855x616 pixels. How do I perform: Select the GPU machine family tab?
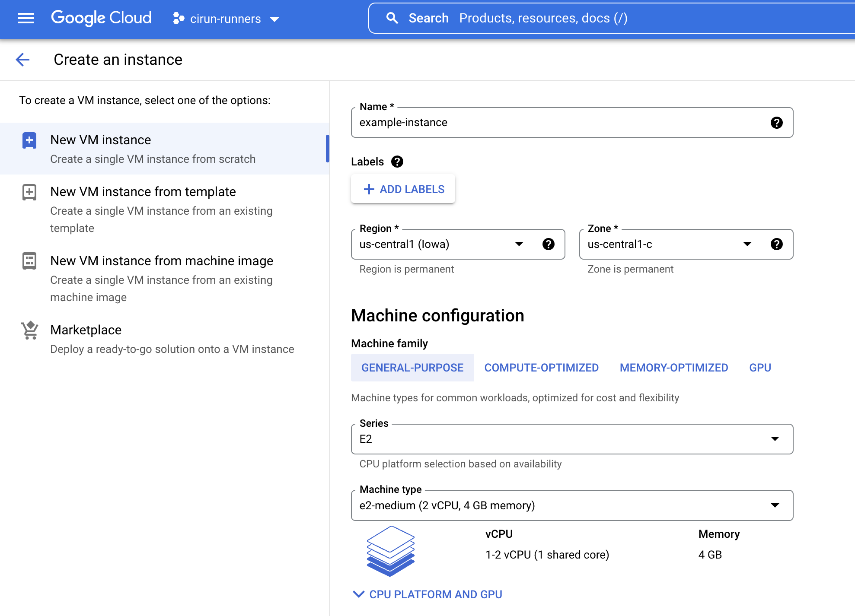click(x=760, y=368)
